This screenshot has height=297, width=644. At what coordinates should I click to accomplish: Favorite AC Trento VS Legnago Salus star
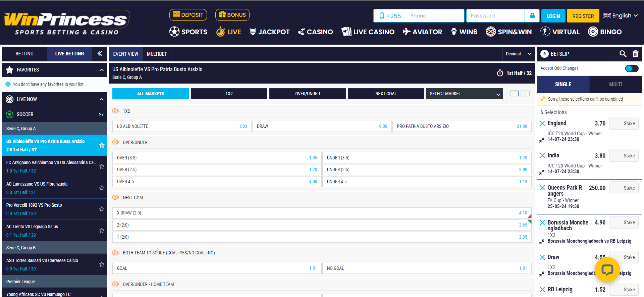(102, 231)
